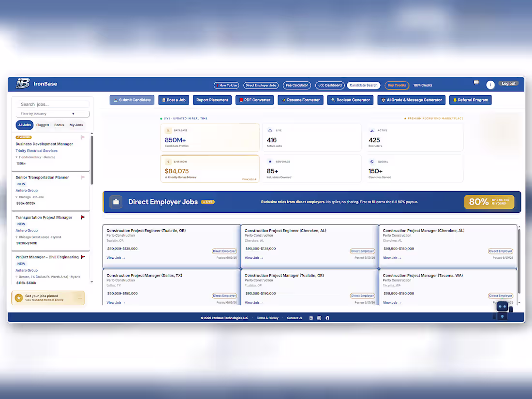Open the AI Grade & Message Generator

(411, 100)
